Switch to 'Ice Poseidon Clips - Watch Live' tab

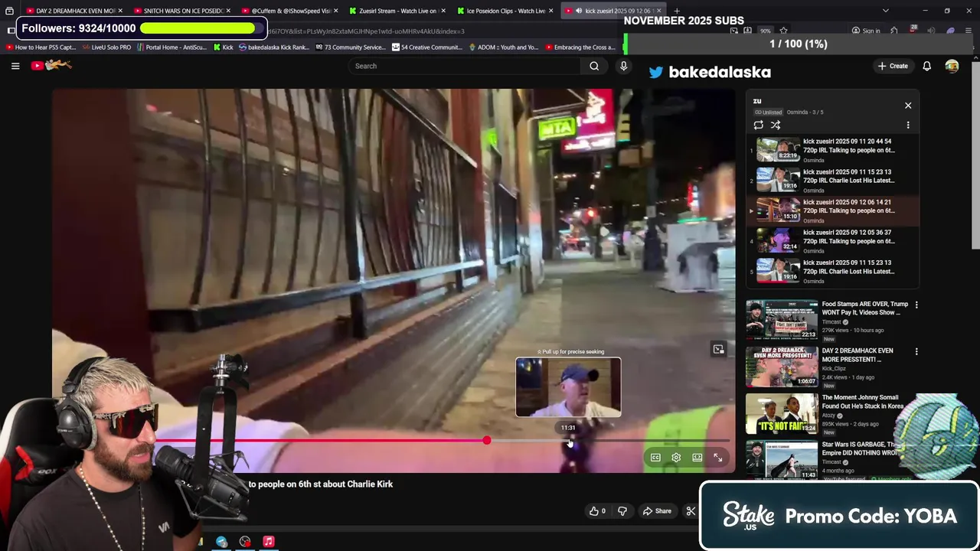pyautogui.click(x=505, y=11)
